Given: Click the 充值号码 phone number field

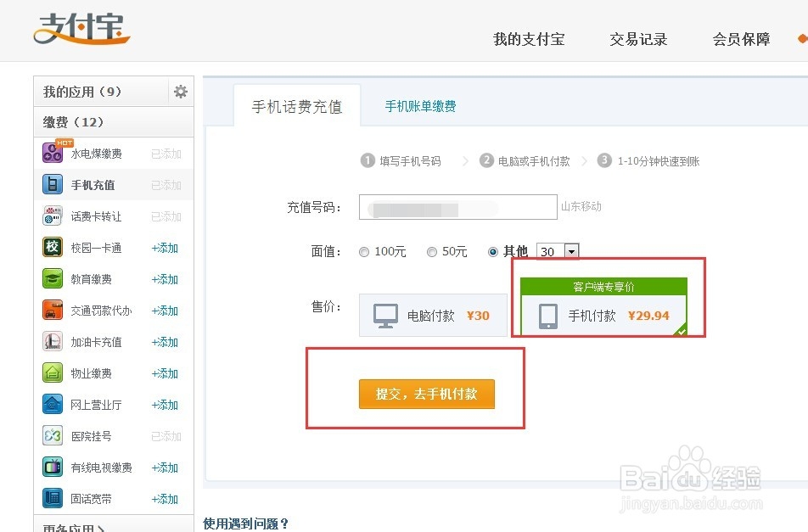Looking at the screenshot, I should [457, 207].
